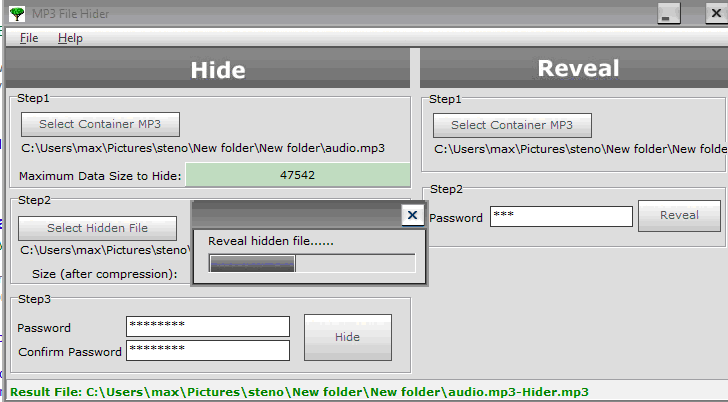Click the Reveal button next to password
Viewport: 728px width, 402px height.
pos(679,215)
